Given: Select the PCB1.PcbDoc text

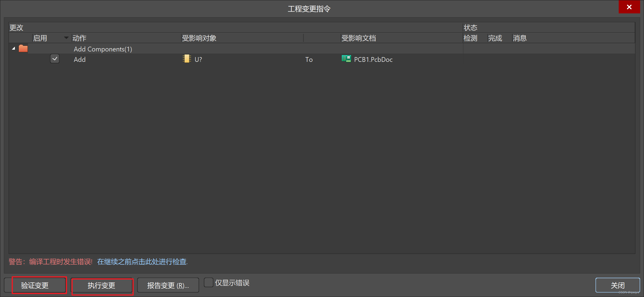Looking at the screenshot, I should coord(373,59).
